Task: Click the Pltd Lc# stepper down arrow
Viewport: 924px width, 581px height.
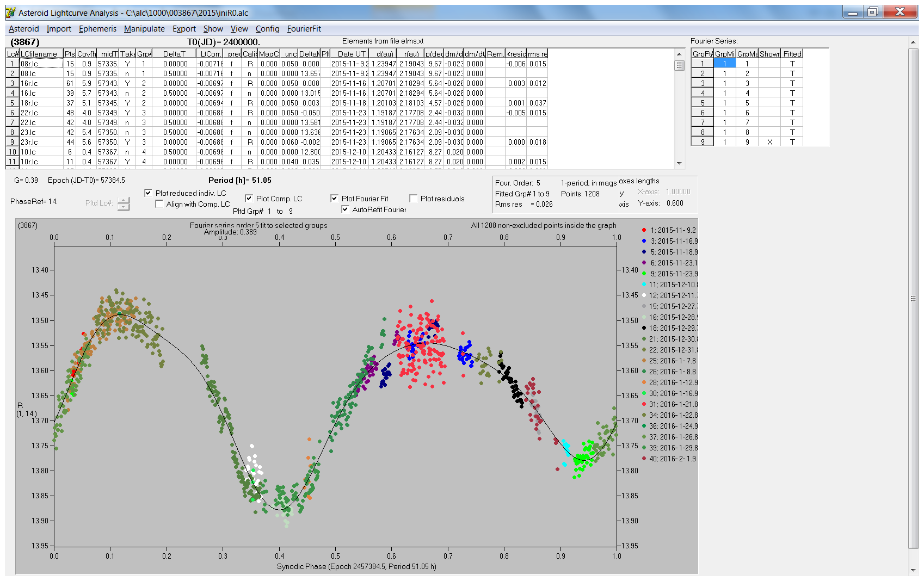Action: click(124, 207)
